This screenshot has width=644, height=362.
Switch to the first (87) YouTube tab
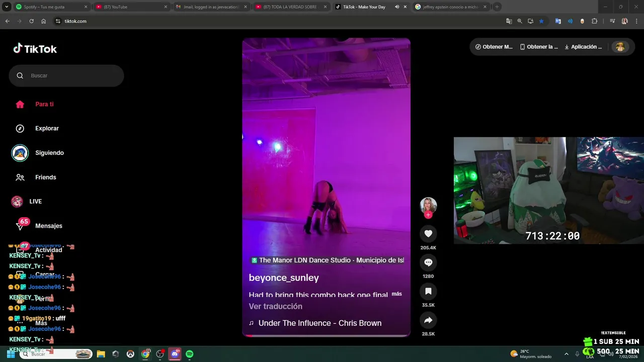pos(131,7)
